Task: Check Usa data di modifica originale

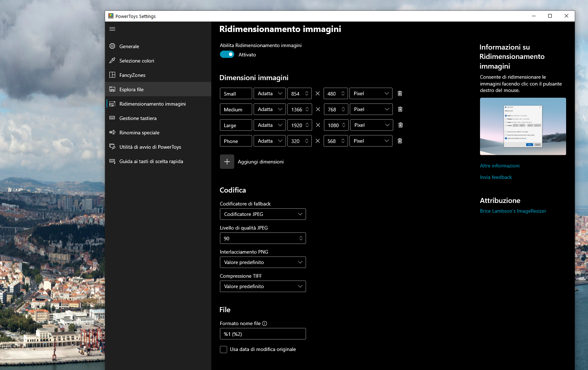Action: (x=224, y=350)
